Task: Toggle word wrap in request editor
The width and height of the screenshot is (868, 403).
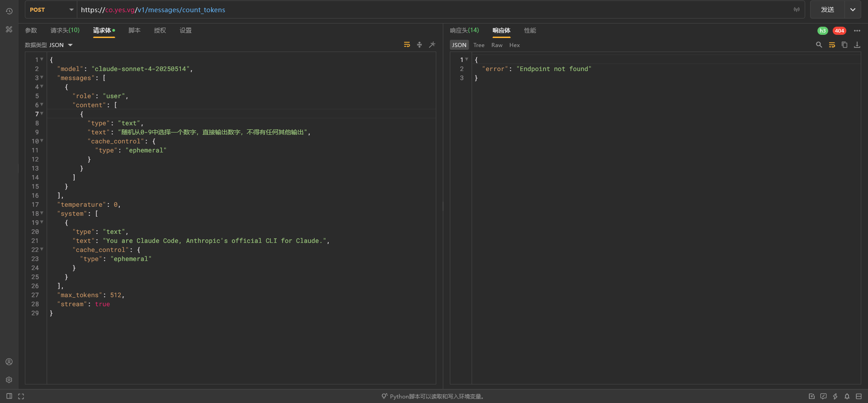Action: pos(407,45)
